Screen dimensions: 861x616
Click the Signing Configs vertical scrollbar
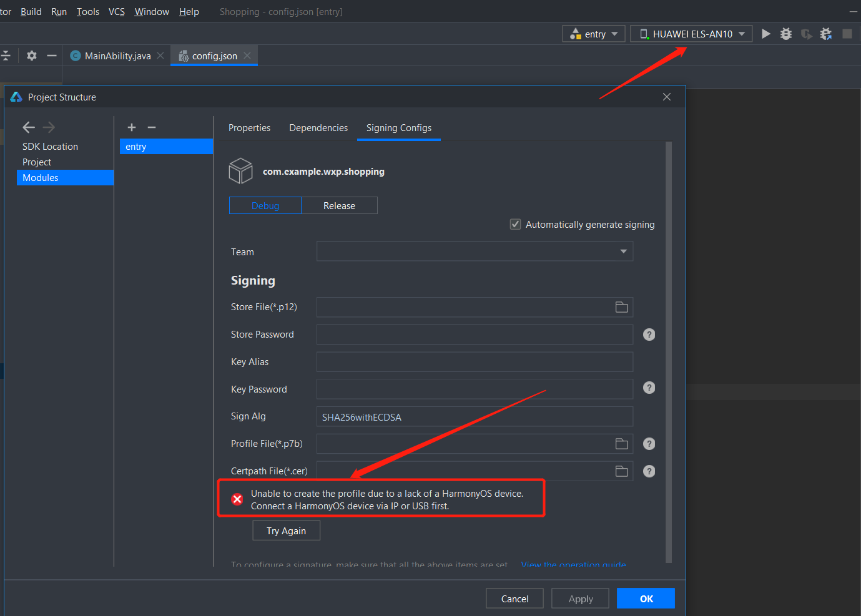[x=669, y=353]
